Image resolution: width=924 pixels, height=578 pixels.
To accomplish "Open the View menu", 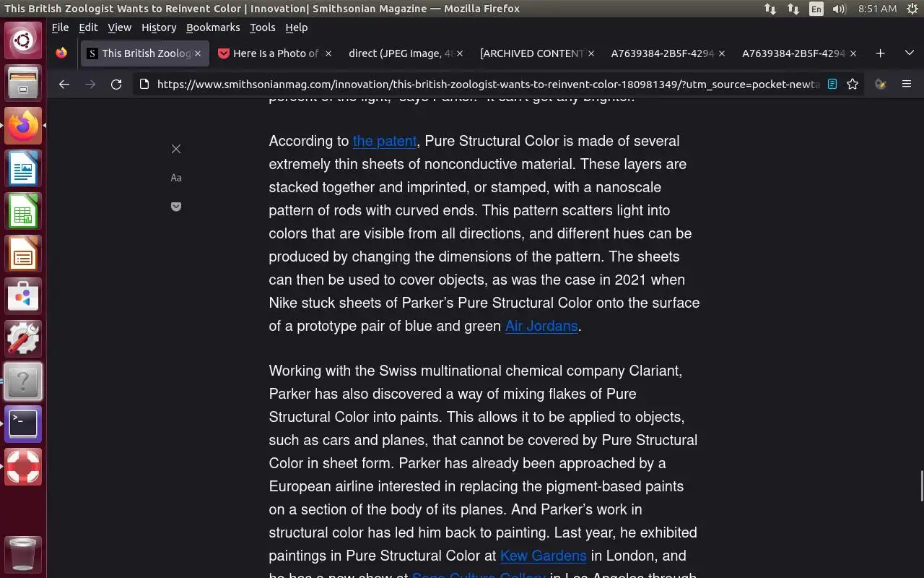I will (x=119, y=27).
